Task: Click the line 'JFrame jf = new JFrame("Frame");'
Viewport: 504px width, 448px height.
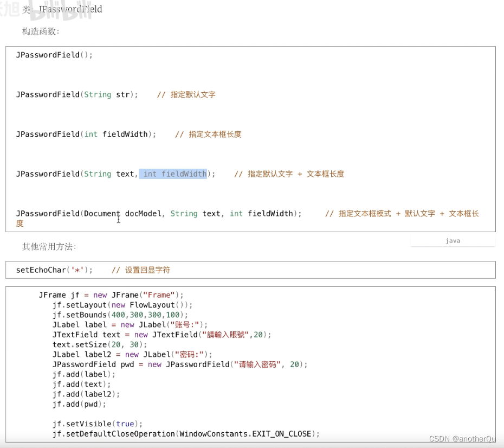Action: (x=111, y=295)
